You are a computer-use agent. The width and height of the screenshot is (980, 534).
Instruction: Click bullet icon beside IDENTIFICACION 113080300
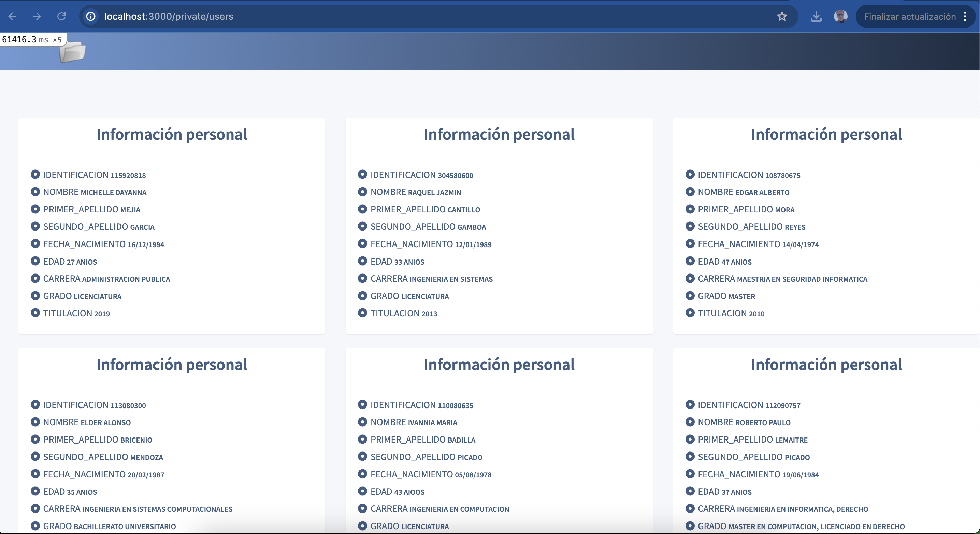click(35, 404)
